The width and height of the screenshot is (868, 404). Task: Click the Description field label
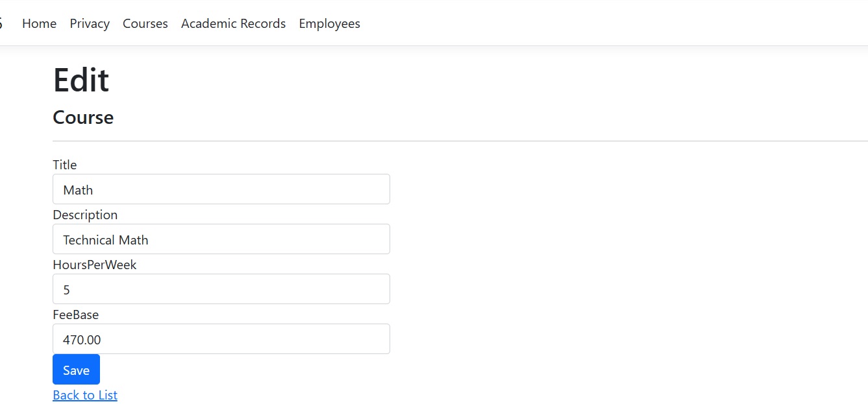click(85, 215)
